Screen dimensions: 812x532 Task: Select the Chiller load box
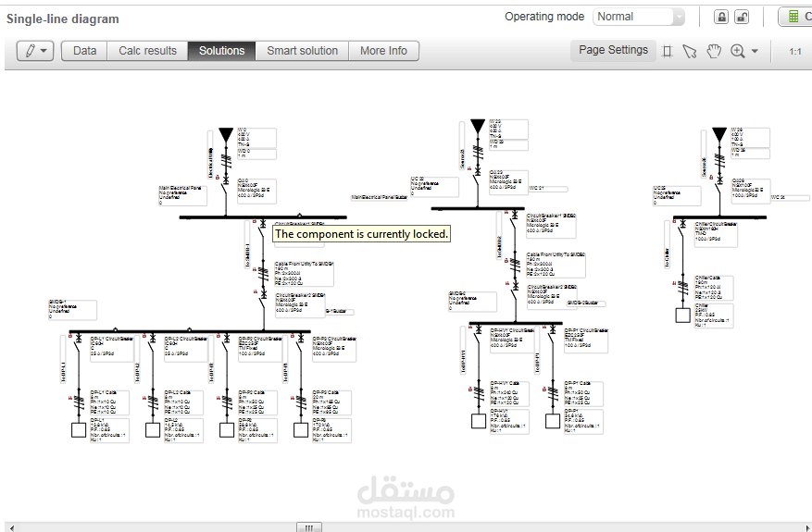coord(682,315)
